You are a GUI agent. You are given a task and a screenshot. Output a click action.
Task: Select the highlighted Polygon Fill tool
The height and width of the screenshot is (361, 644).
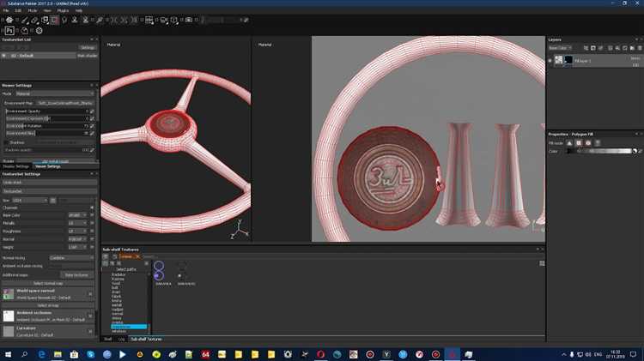click(55, 20)
